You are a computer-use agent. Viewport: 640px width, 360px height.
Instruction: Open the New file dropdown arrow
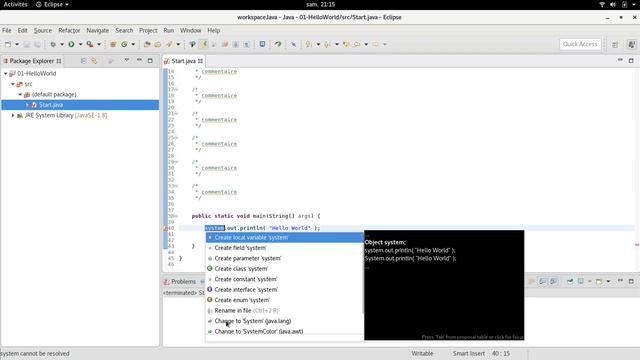17,44
